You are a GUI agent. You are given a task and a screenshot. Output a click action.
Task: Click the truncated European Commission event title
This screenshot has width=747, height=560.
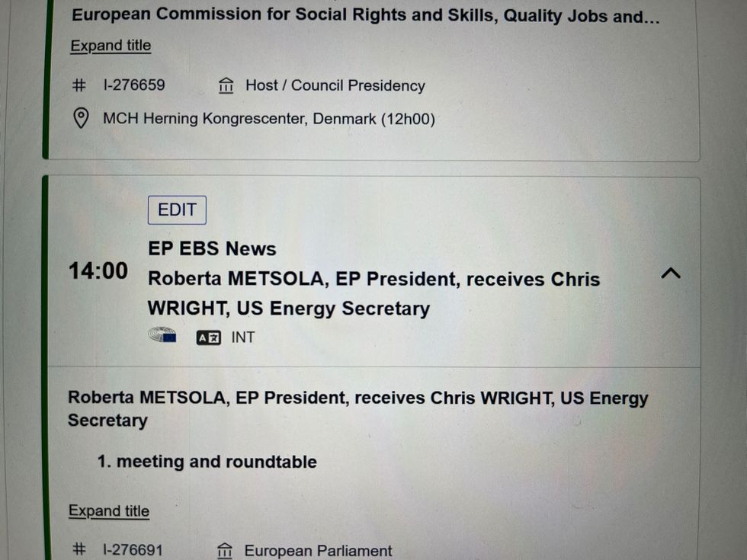[x=366, y=16]
